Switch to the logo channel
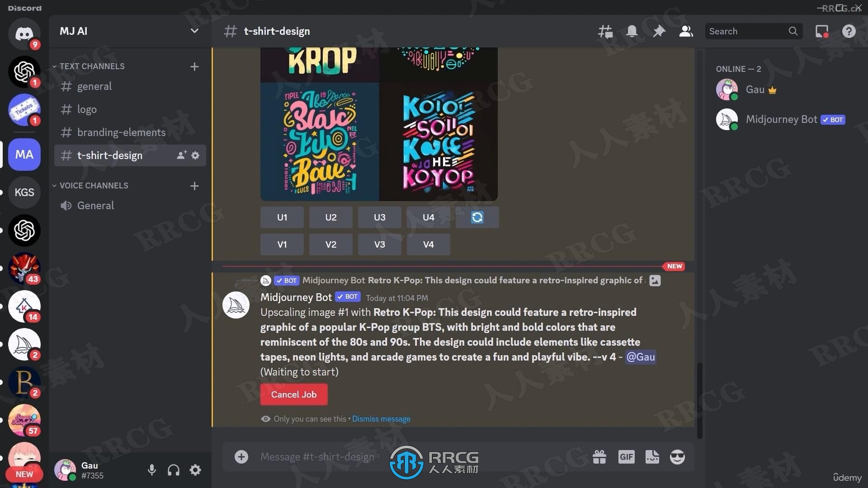Viewport: 868px width, 488px height. click(130, 109)
